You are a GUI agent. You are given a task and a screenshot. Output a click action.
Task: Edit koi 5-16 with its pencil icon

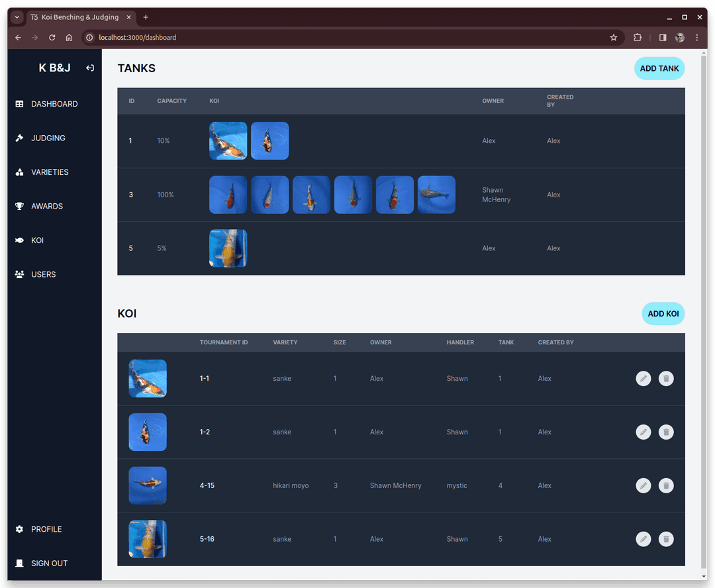point(643,539)
